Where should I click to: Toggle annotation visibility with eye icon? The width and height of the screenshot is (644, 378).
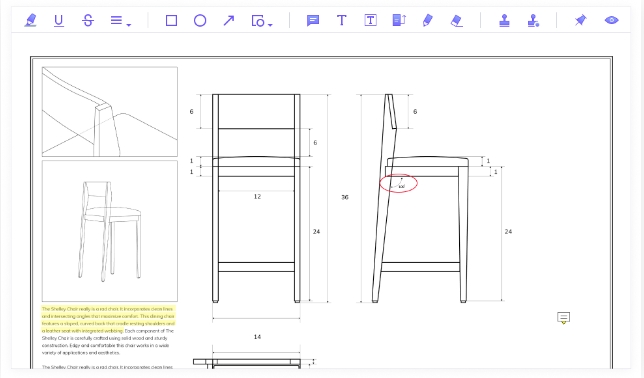click(x=612, y=20)
